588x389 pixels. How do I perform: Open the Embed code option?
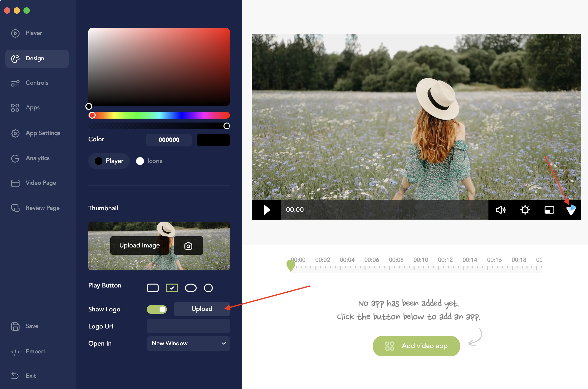coord(37,351)
